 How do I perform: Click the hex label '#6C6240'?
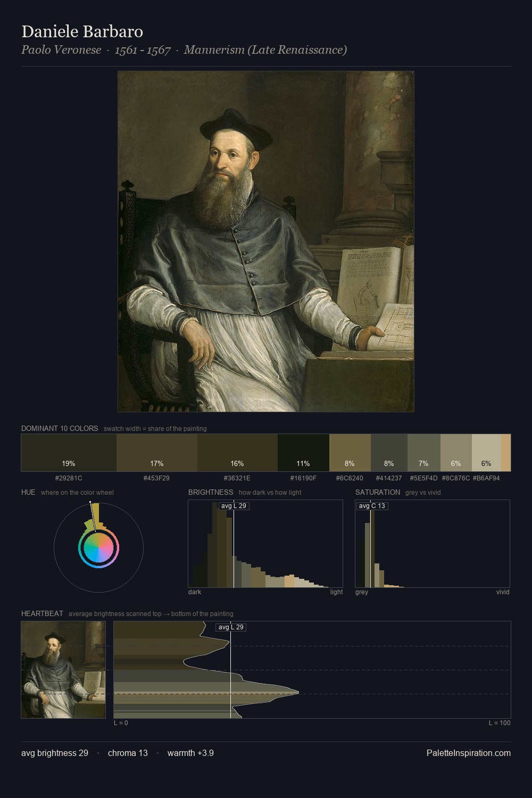coord(350,478)
